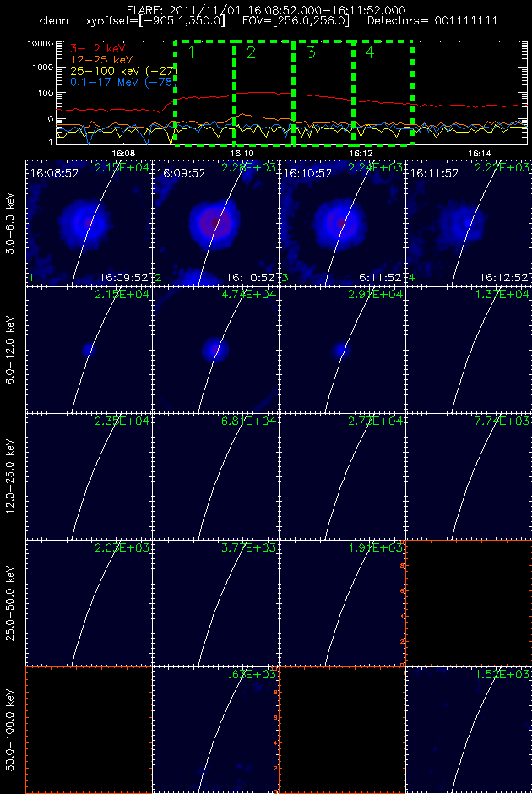Screen dimensions: 532x794
Task: Open the 3.0-6.0 keV image for interval 1
Action: pyautogui.click(x=89, y=223)
